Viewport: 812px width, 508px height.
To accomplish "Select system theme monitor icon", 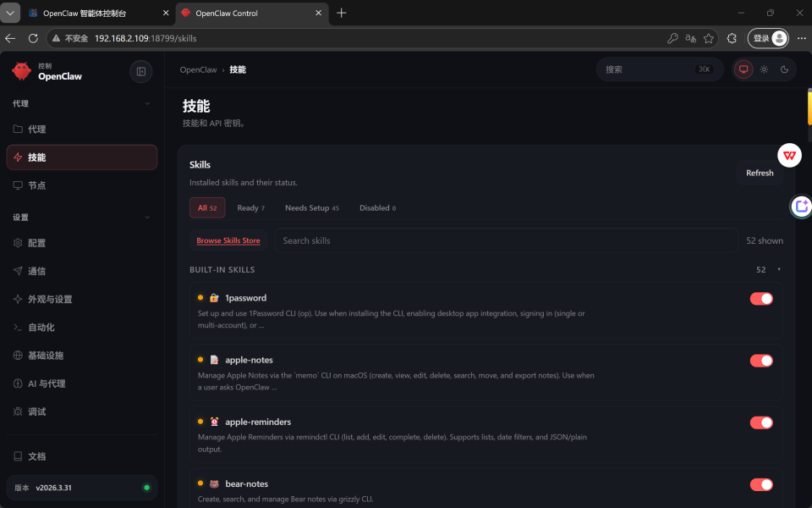I will tap(743, 69).
